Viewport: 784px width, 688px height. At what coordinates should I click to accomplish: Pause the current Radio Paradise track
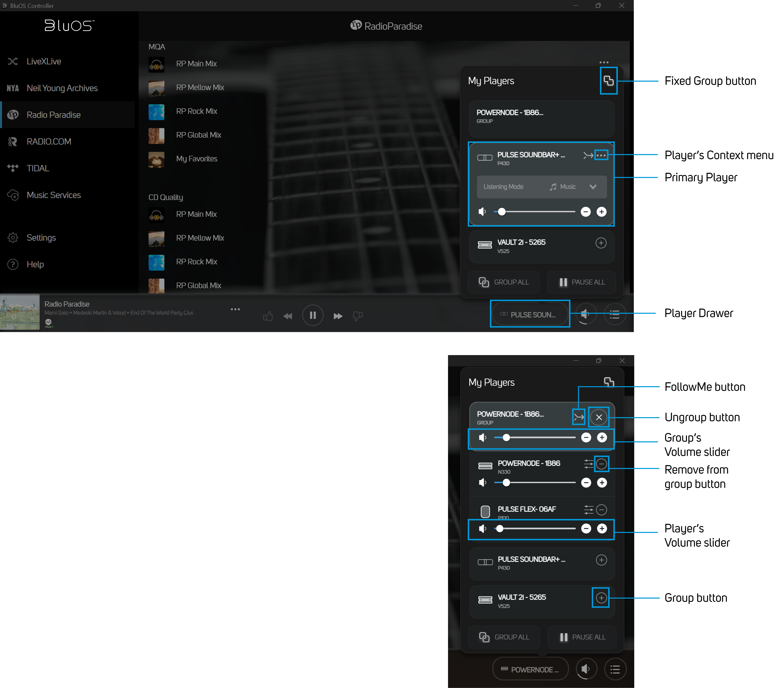point(313,315)
